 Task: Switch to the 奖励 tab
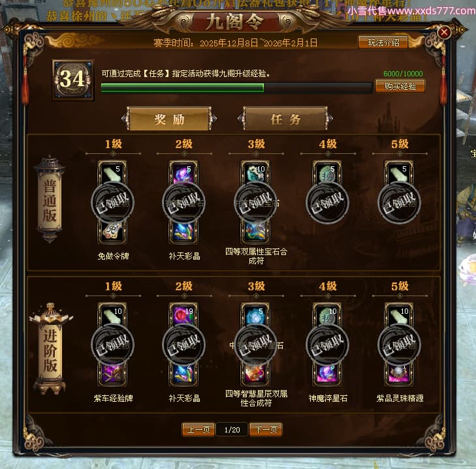pyautogui.click(x=169, y=119)
